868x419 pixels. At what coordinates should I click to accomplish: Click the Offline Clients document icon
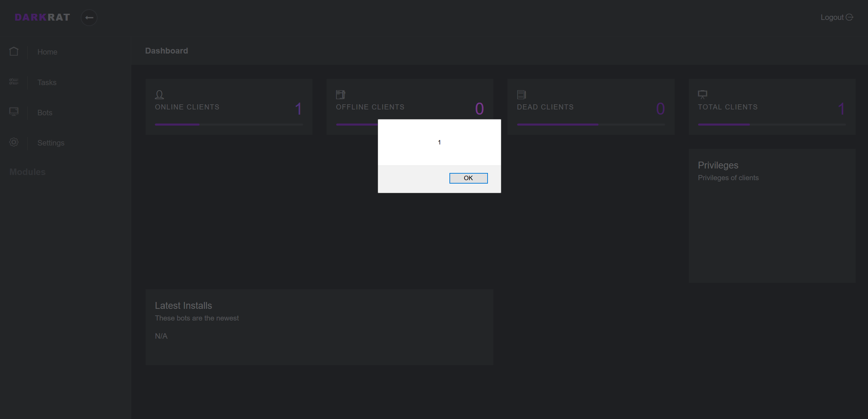pos(341,95)
